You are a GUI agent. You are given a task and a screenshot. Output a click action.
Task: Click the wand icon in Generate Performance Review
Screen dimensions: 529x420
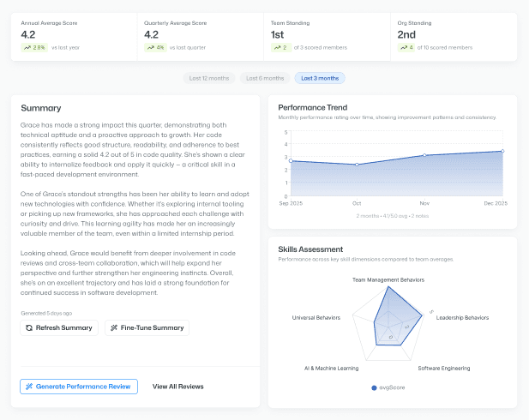(30, 387)
